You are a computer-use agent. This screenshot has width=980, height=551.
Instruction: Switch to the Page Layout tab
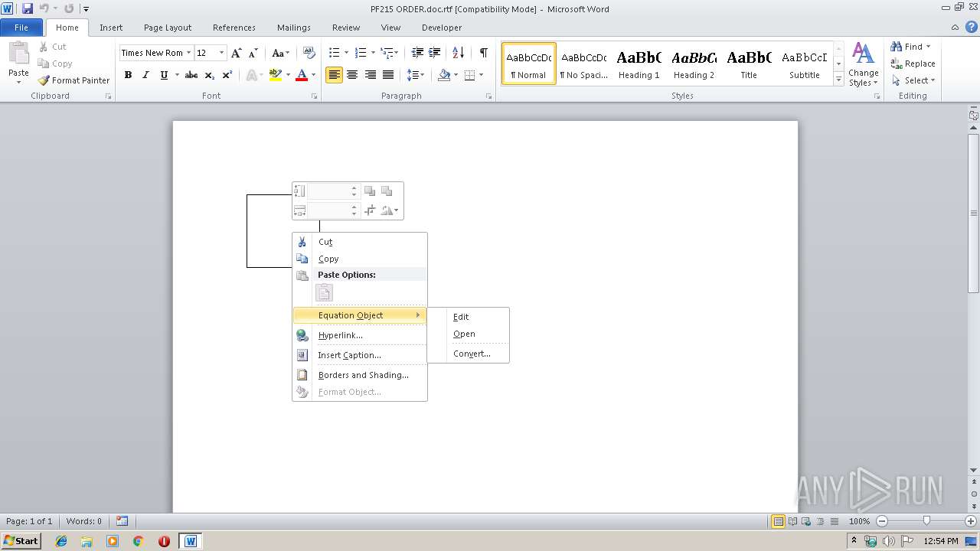pos(168,28)
